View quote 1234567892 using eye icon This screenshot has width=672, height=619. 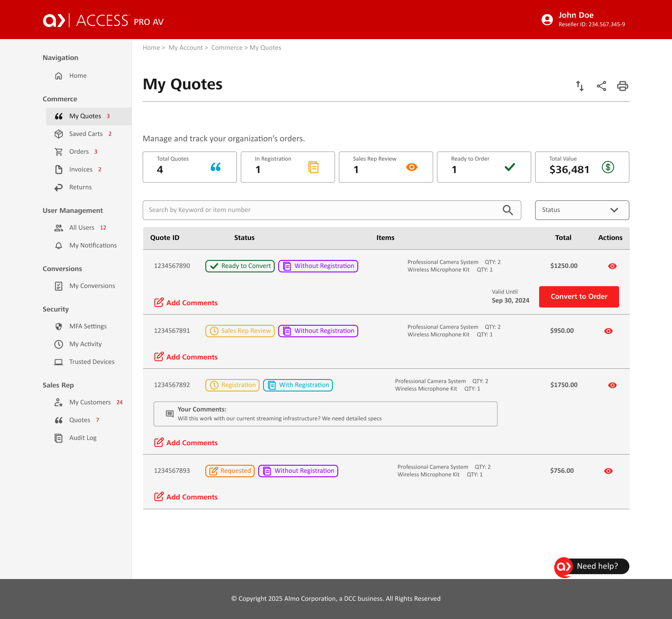click(612, 385)
